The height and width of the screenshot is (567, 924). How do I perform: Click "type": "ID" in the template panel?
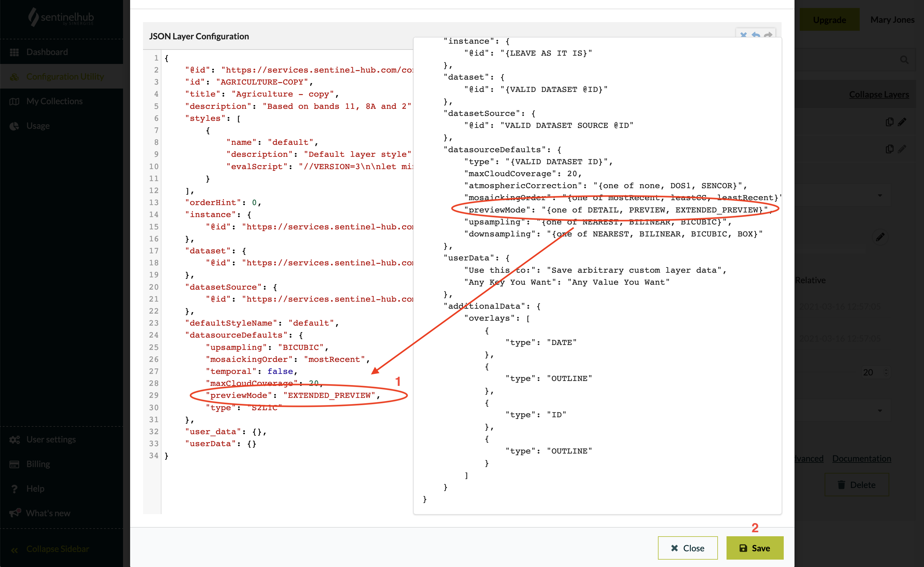[536, 415]
